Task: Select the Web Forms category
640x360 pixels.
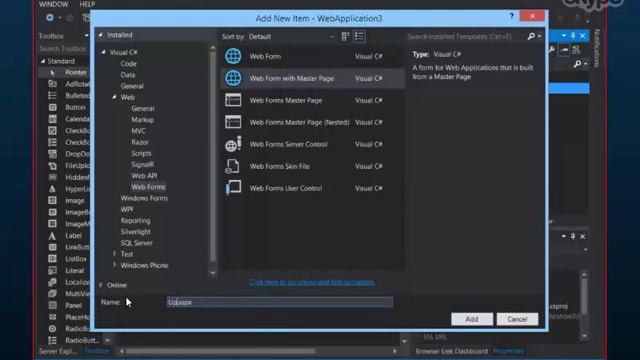Action: coord(148,187)
